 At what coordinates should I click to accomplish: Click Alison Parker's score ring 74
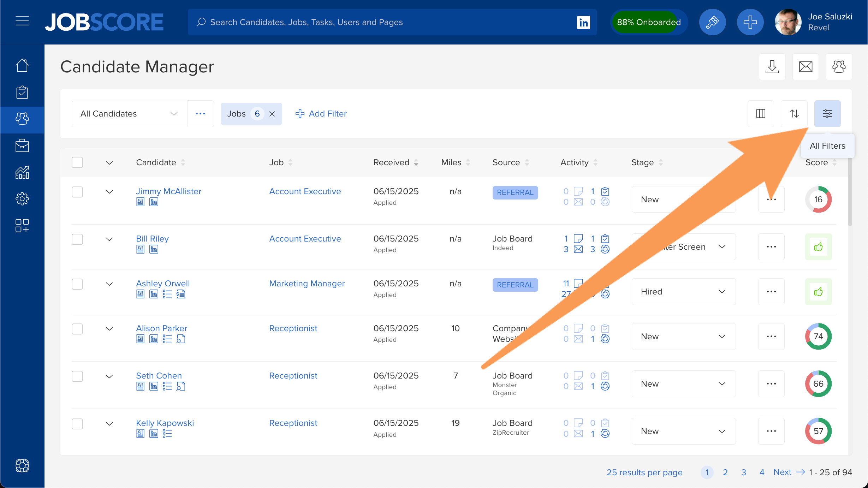pyautogui.click(x=818, y=337)
